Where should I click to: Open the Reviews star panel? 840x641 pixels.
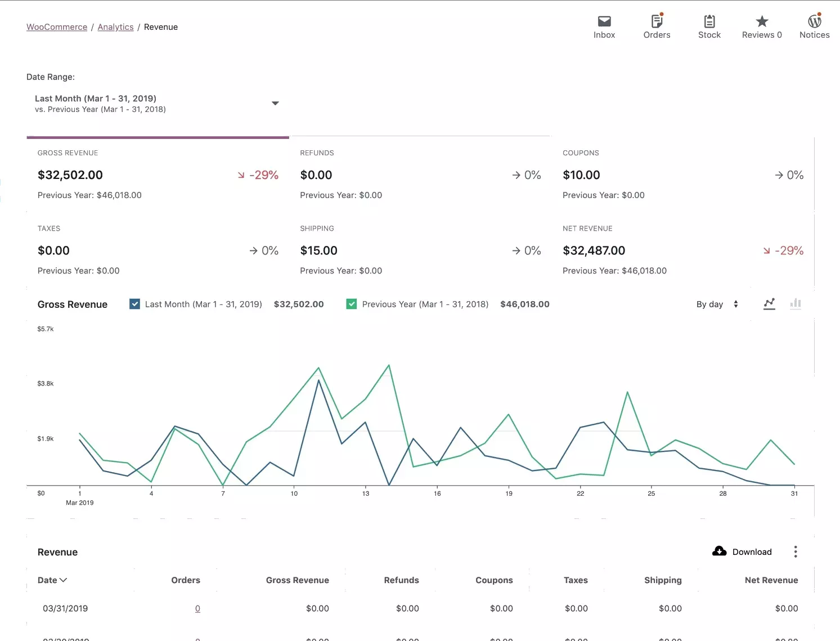[x=762, y=27]
